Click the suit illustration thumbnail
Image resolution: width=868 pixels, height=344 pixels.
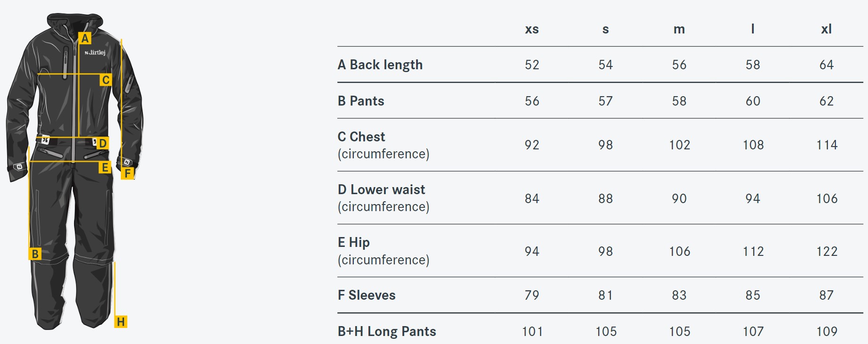[74, 171]
